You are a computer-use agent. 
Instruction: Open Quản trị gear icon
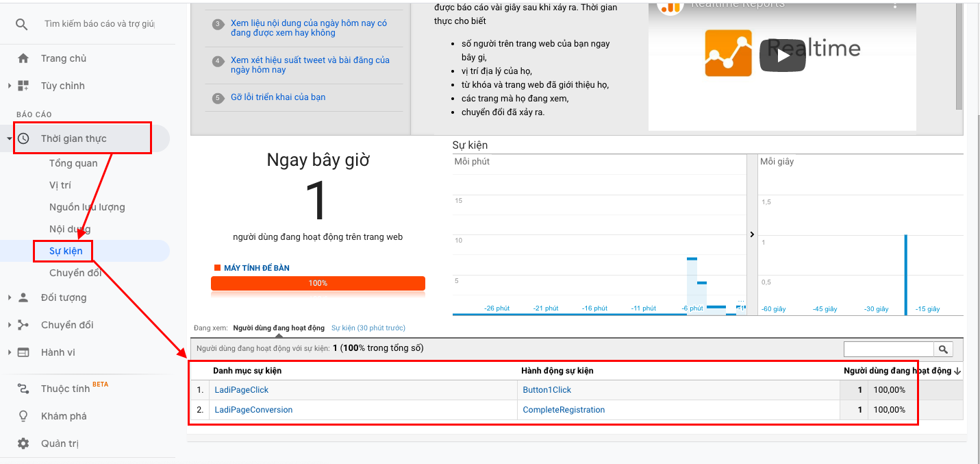tap(23, 443)
